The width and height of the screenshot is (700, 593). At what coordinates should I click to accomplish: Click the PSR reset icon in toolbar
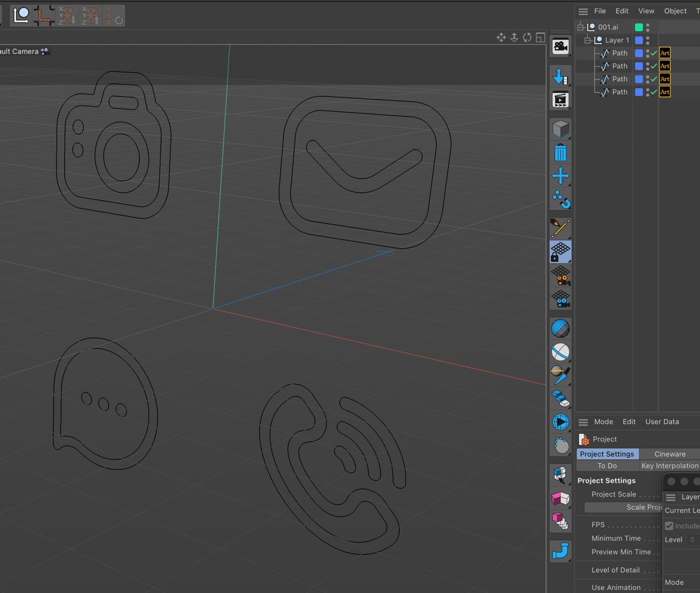114,15
